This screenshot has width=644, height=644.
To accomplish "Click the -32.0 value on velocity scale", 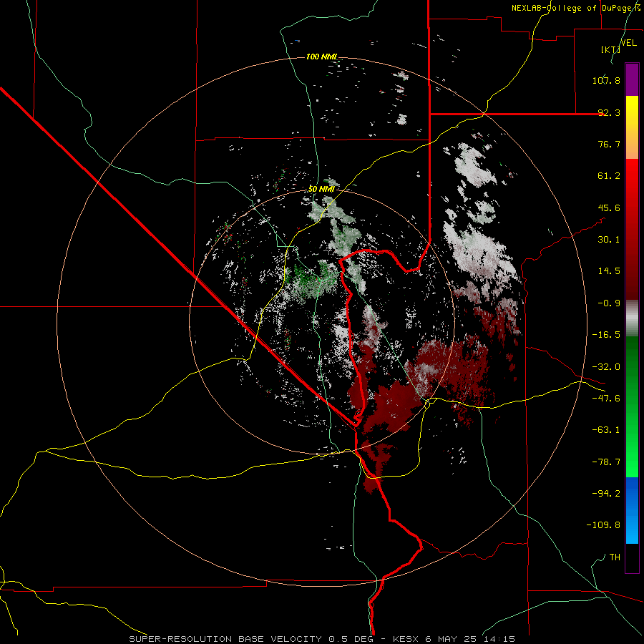I will (x=606, y=367).
